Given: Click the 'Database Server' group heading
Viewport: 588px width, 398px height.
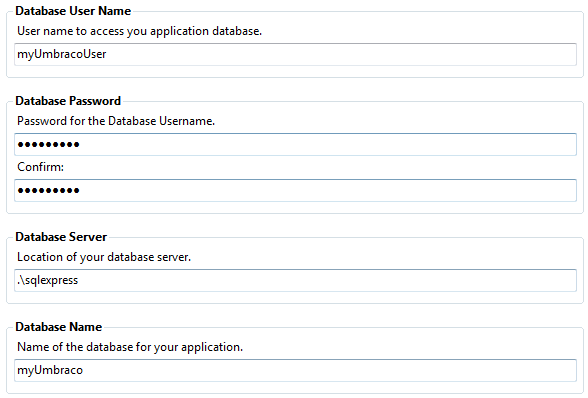Looking at the screenshot, I should pyautogui.click(x=61, y=237).
